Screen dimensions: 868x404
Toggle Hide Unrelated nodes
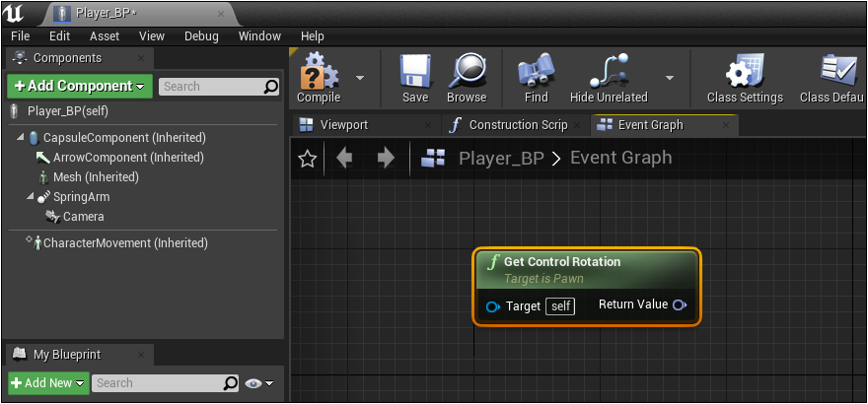click(x=609, y=79)
